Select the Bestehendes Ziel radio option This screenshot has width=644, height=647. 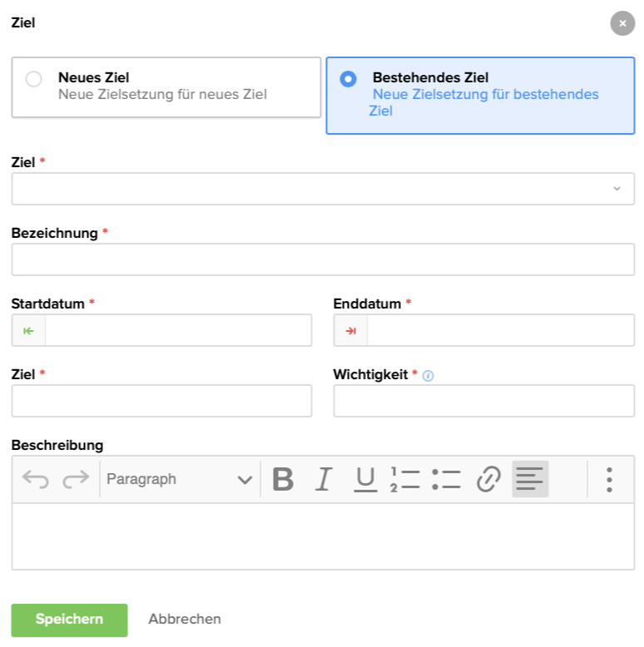[x=349, y=79]
